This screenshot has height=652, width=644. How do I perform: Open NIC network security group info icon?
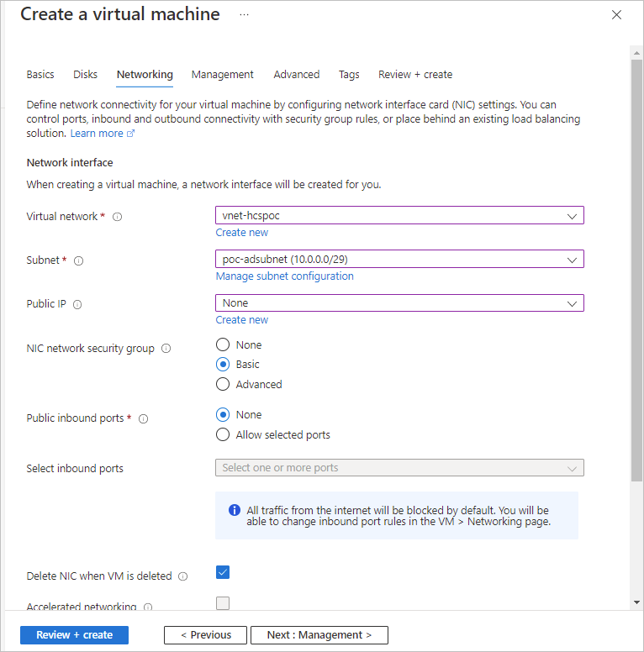pyautogui.click(x=166, y=349)
